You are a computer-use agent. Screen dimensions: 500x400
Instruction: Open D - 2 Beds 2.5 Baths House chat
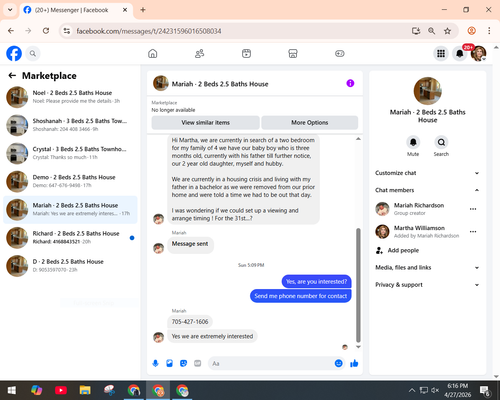click(70, 266)
